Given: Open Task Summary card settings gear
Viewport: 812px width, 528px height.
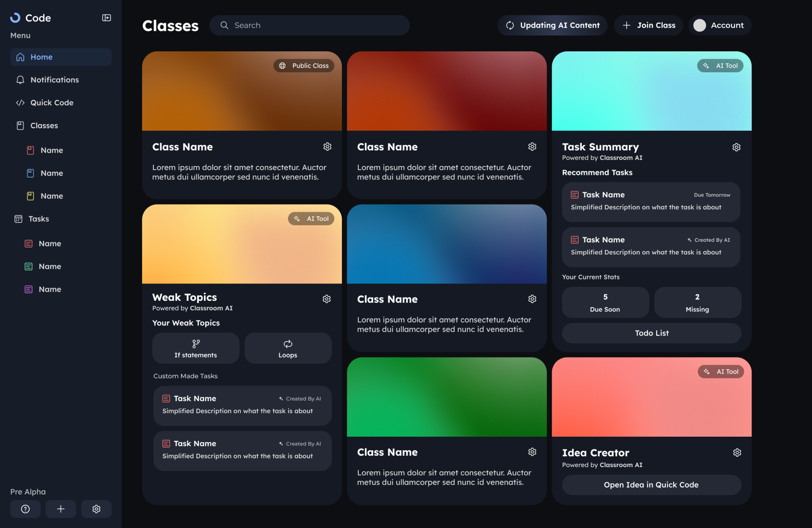Looking at the screenshot, I should pyautogui.click(x=736, y=147).
